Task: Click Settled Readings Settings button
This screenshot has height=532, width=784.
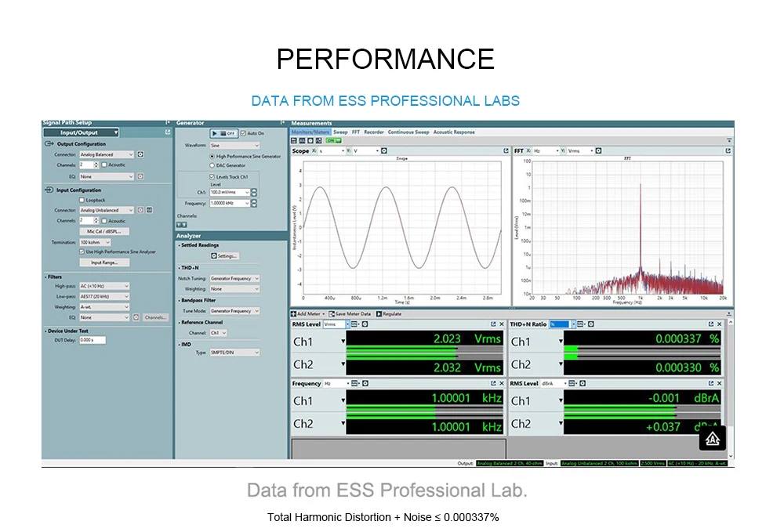Action: point(224,255)
